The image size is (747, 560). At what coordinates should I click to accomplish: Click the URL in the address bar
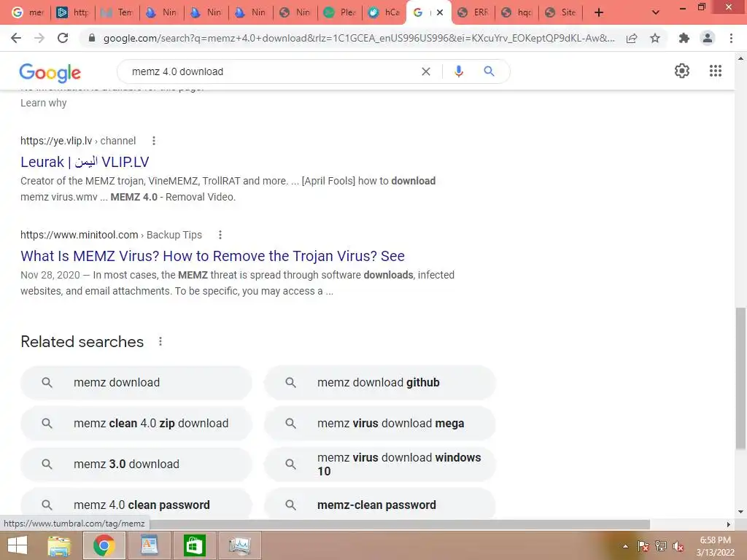coord(359,38)
